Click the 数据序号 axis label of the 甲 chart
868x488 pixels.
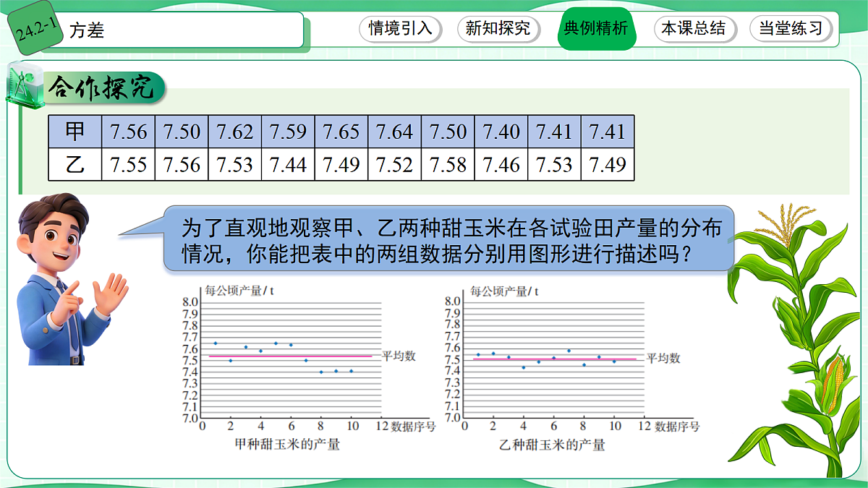click(413, 427)
